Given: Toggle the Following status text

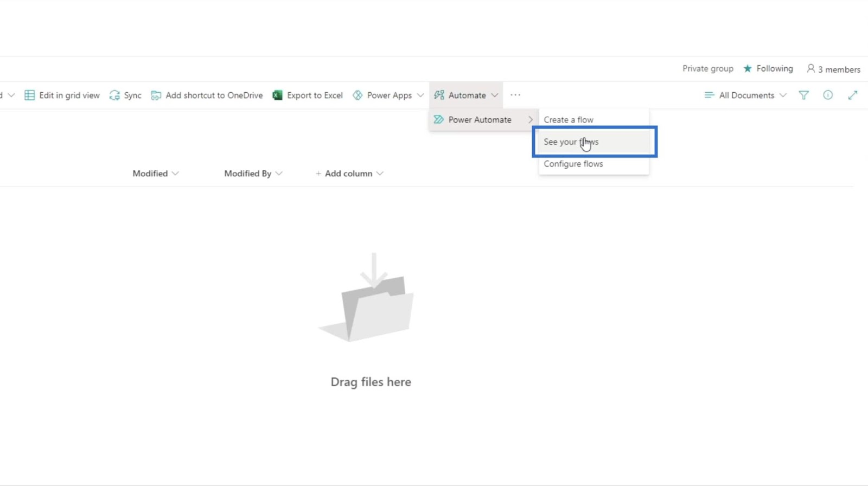Looking at the screenshot, I should click(775, 68).
